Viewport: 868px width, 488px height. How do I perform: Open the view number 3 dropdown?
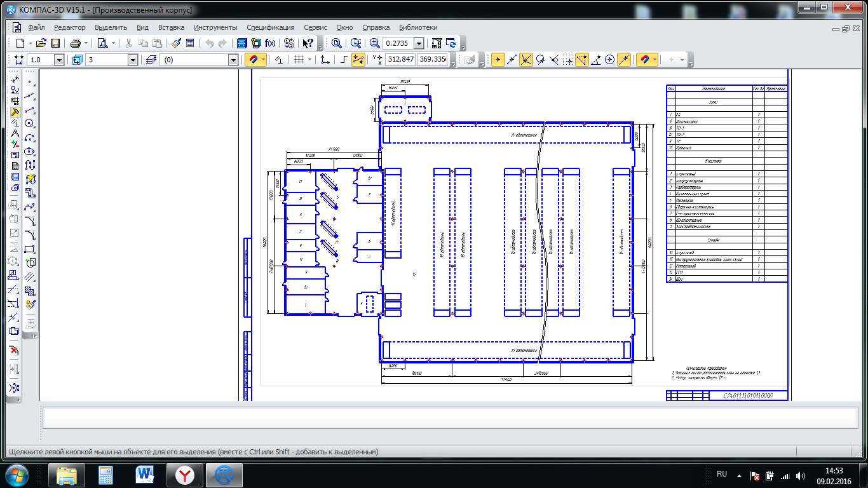(x=133, y=60)
